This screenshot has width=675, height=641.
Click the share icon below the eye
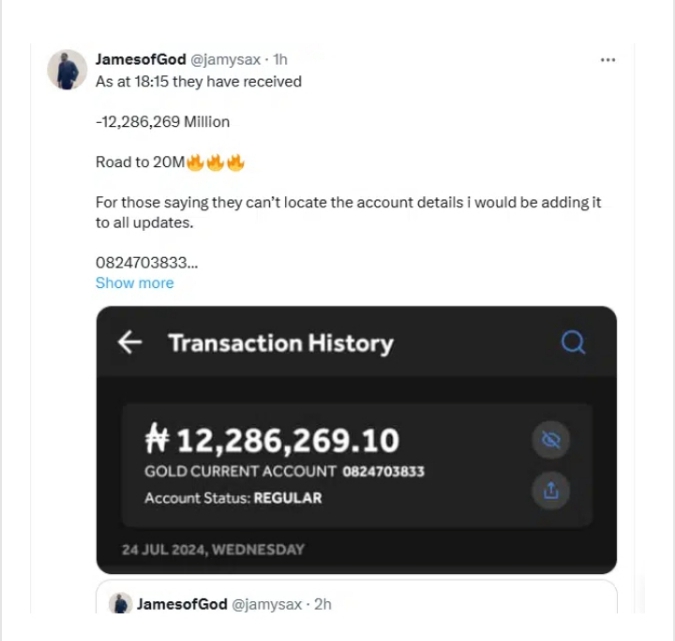[551, 491]
